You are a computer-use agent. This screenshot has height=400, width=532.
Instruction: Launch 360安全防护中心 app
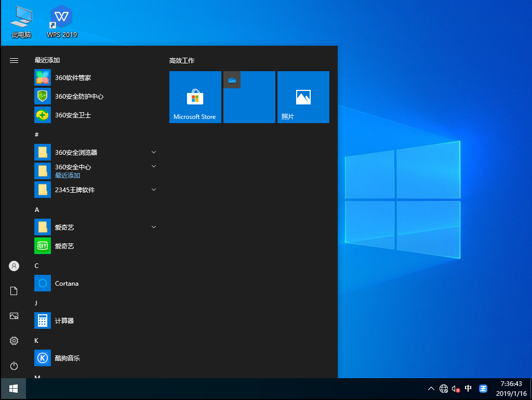(x=95, y=96)
